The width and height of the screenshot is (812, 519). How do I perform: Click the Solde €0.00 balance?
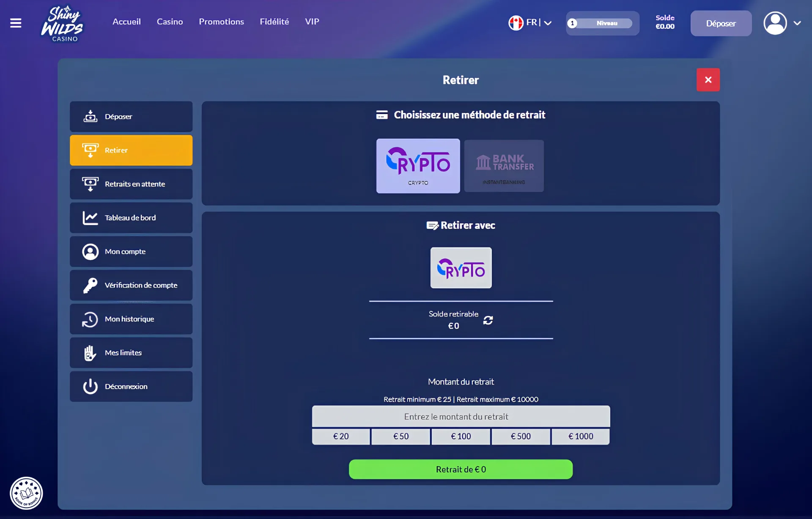665,22
